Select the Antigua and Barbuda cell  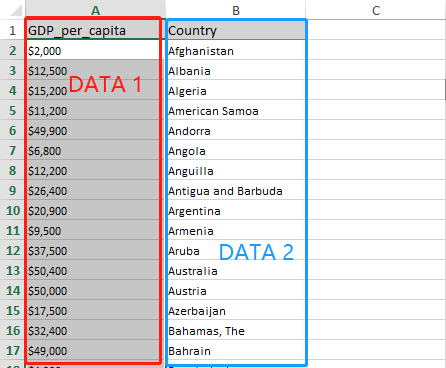236,190
